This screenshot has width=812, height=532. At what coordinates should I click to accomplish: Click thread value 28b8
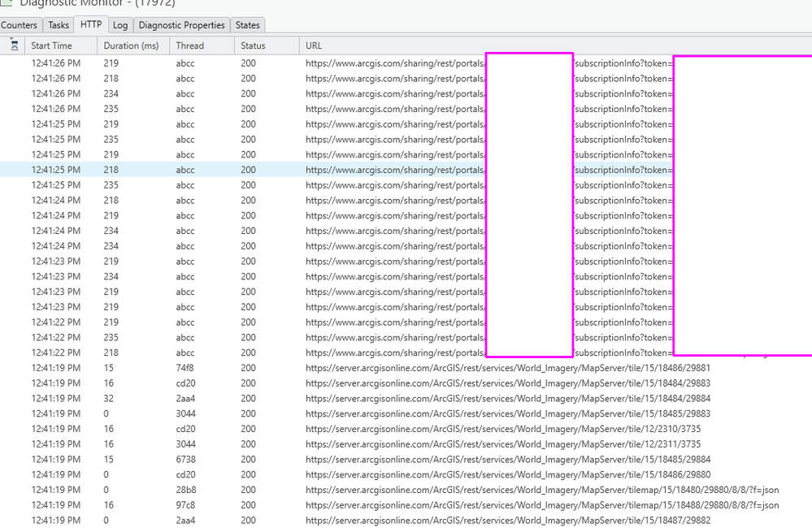point(185,490)
